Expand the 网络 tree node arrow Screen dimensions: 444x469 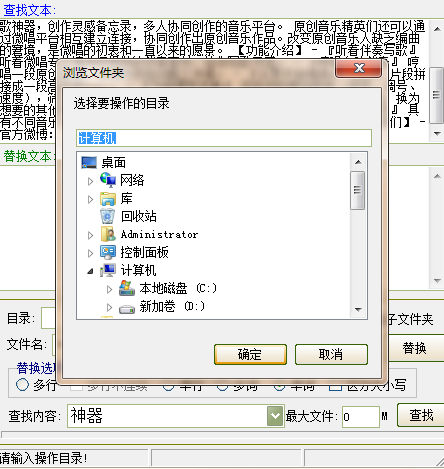click(90, 181)
